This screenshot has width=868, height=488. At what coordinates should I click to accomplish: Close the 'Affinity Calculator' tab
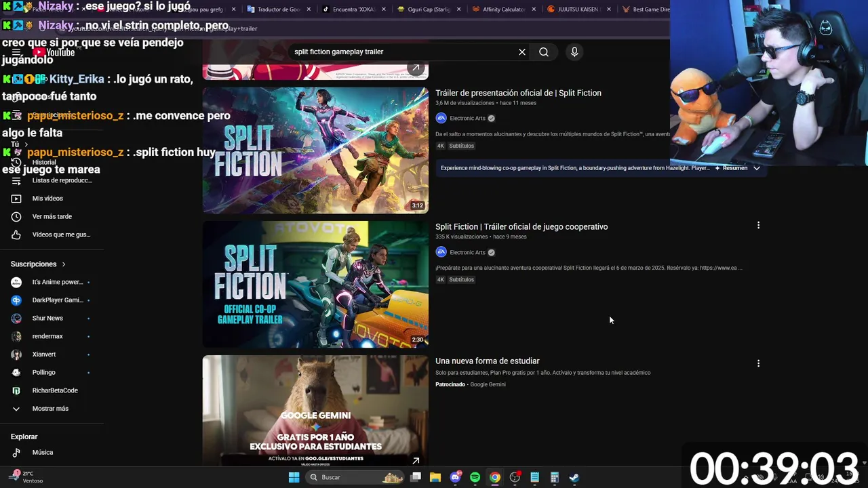[x=534, y=9]
